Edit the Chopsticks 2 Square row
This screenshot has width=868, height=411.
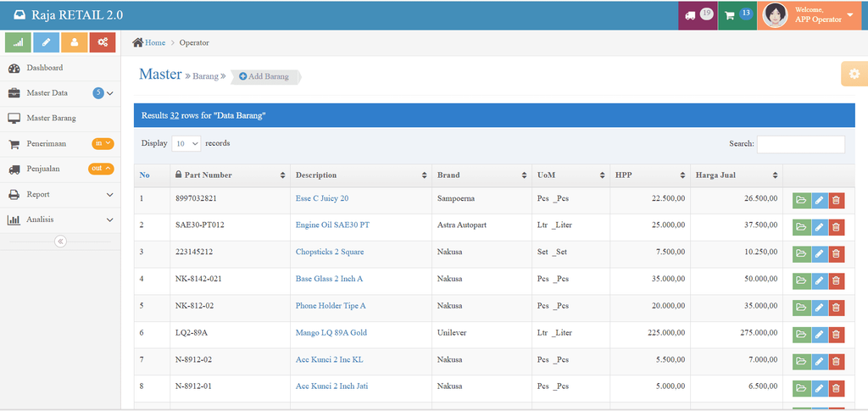point(820,254)
